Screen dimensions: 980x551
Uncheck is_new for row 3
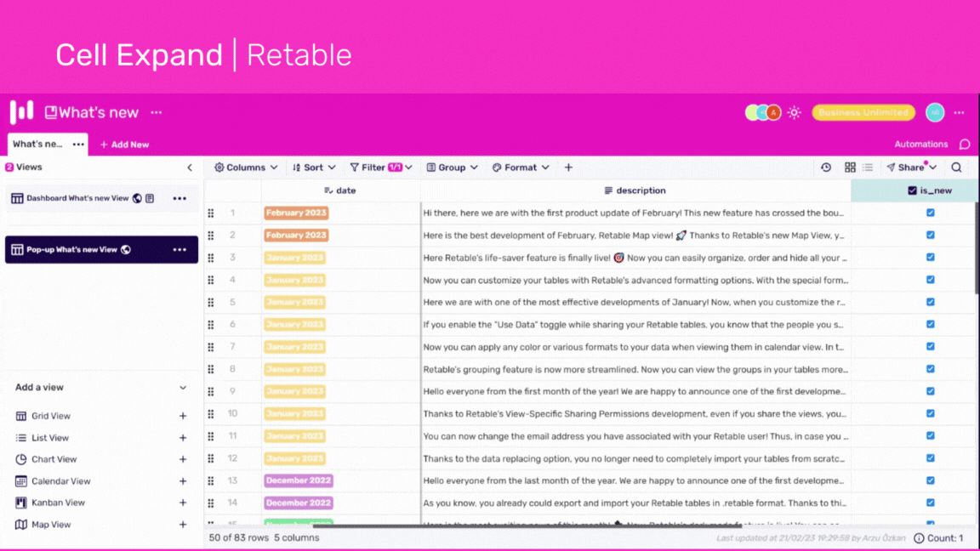coord(931,258)
